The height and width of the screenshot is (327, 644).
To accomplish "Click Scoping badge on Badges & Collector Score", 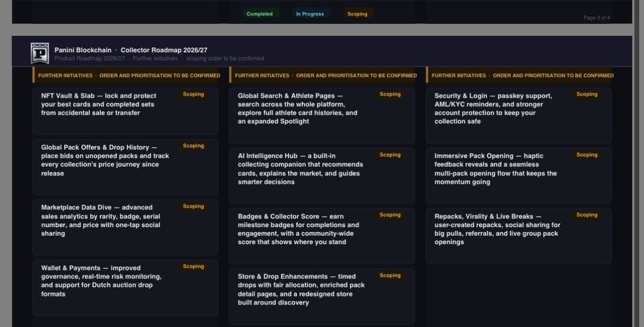I will 390,215.
